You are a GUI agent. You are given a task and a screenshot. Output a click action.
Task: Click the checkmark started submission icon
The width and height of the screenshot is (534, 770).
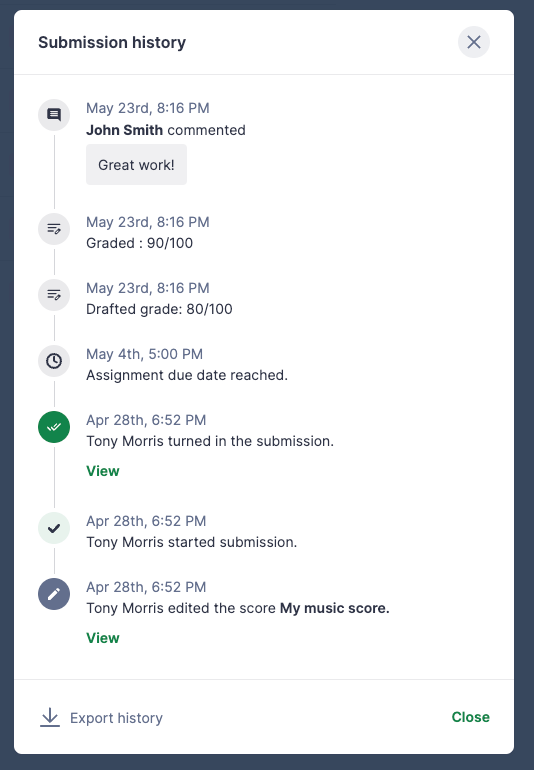(x=54, y=528)
